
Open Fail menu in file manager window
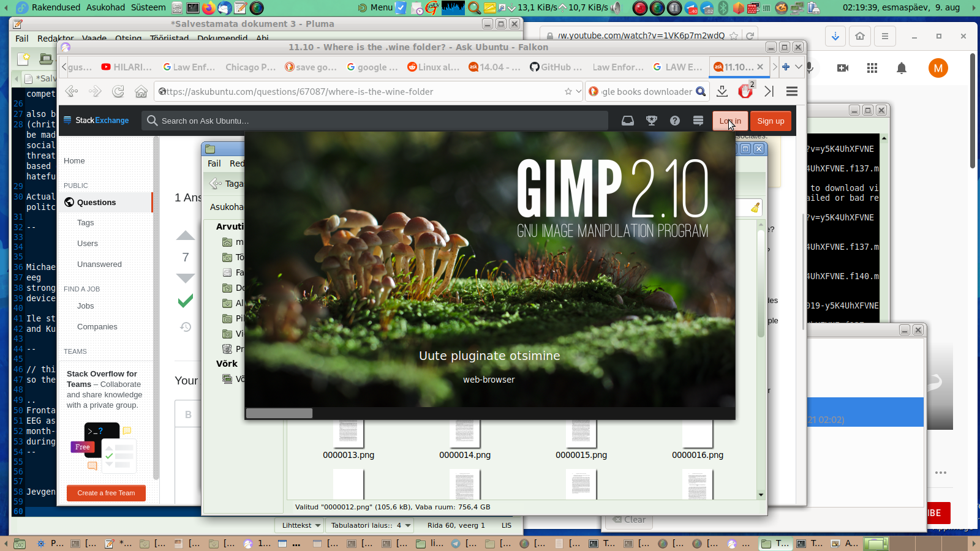pyautogui.click(x=214, y=163)
